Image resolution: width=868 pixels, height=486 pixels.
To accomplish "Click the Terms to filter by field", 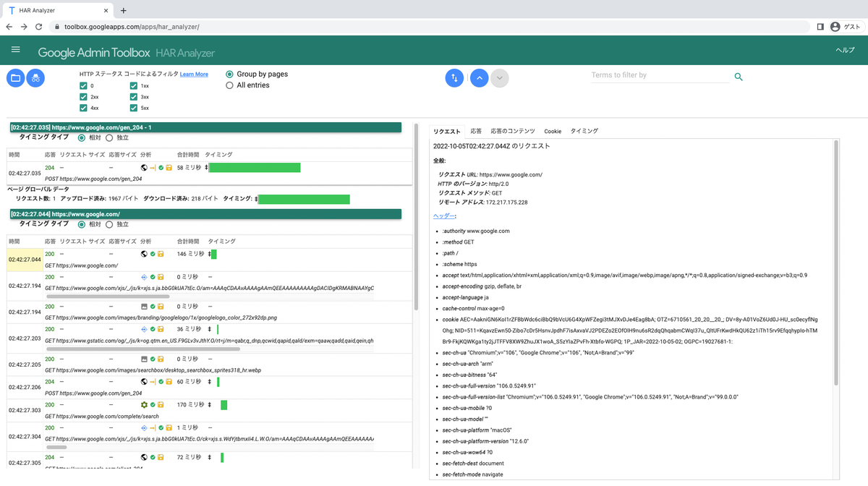I will [x=660, y=75].
